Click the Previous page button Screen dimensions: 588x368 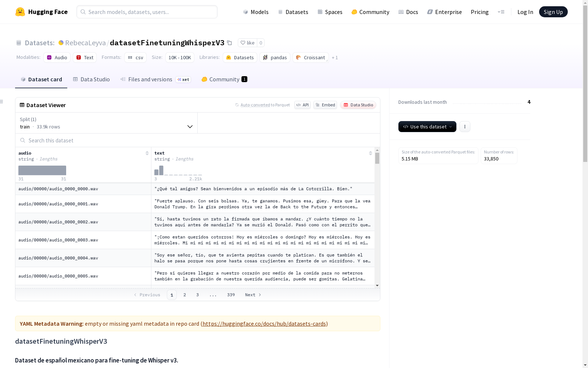(x=147, y=295)
